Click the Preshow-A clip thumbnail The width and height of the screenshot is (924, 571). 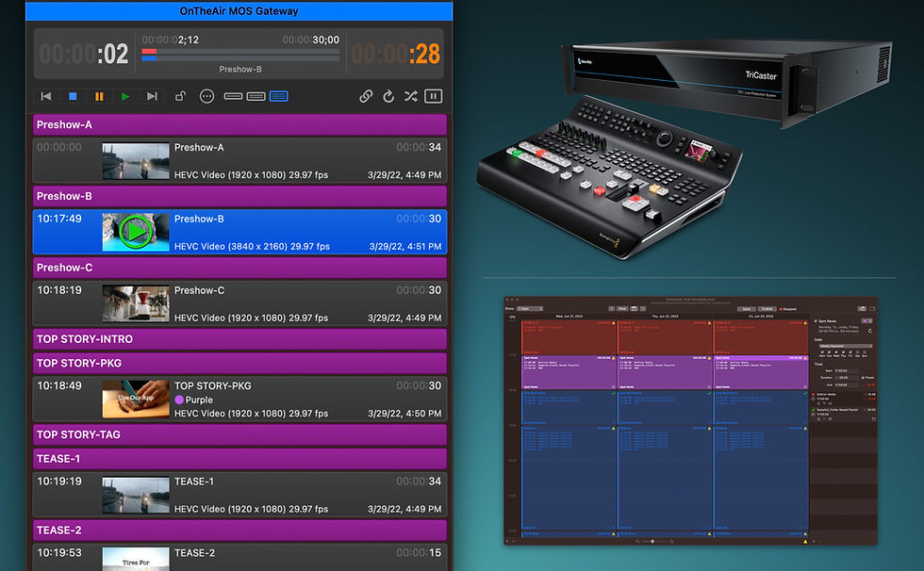pyautogui.click(x=136, y=161)
